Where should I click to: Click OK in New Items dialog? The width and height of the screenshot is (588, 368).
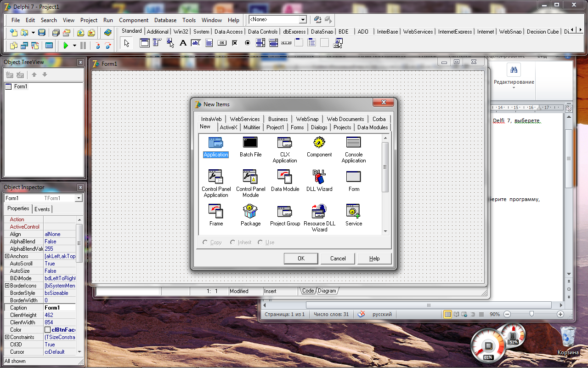(301, 259)
